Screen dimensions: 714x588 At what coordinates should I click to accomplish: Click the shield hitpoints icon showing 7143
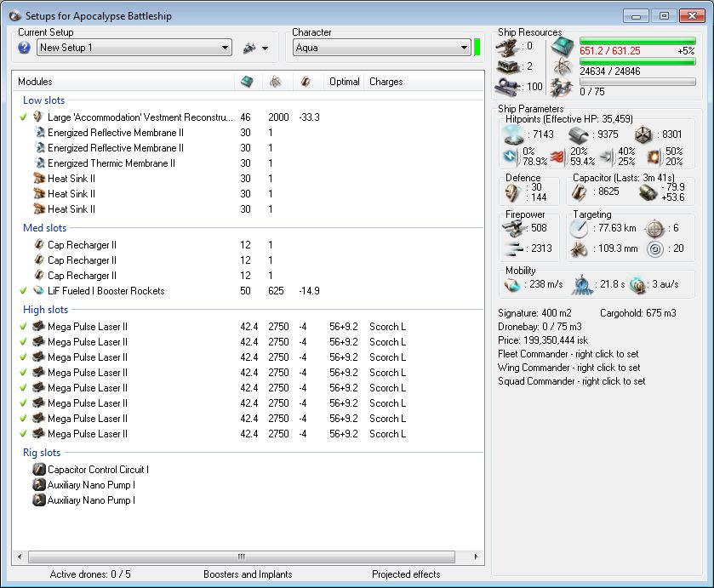[x=514, y=134]
